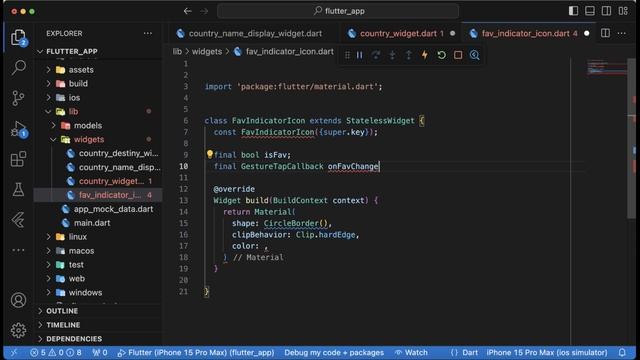Open the Explorer view in activity bar
Viewport: 640px width, 360px height.
click(x=18, y=37)
